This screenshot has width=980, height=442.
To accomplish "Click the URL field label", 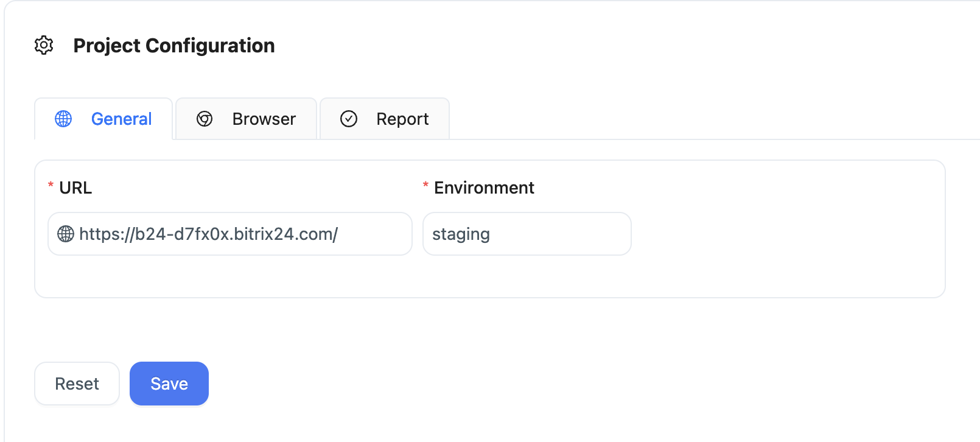I will coord(75,188).
